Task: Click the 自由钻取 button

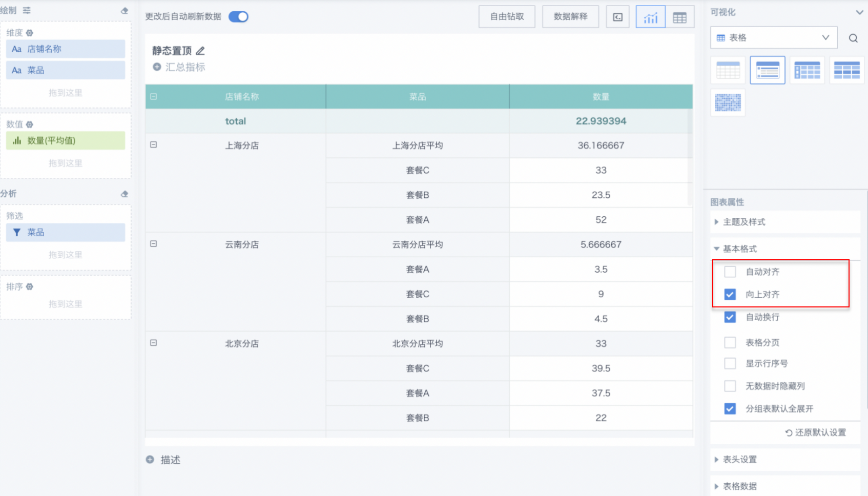Action: 507,17
